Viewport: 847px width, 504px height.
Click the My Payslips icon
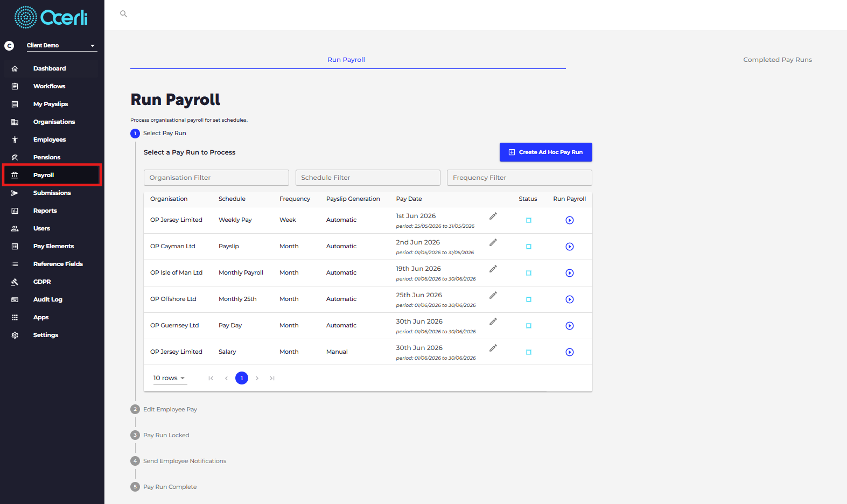[x=15, y=104]
